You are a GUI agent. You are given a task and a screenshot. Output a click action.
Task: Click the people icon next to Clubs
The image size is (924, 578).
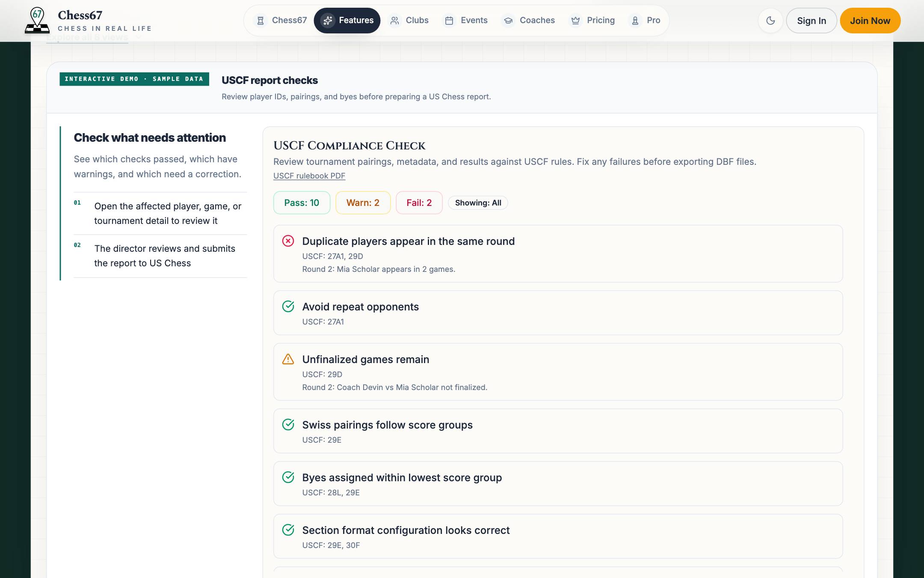[x=394, y=21]
